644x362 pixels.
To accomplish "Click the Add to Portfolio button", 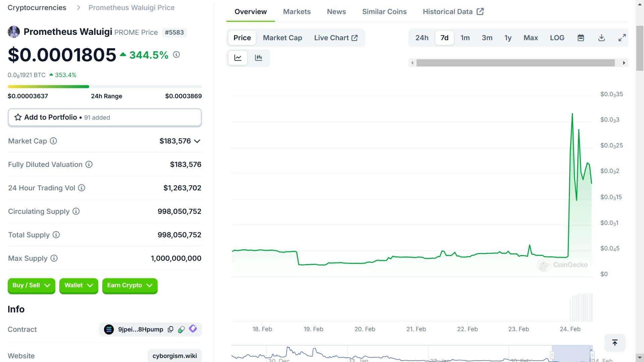I will click(x=105, y=117).
